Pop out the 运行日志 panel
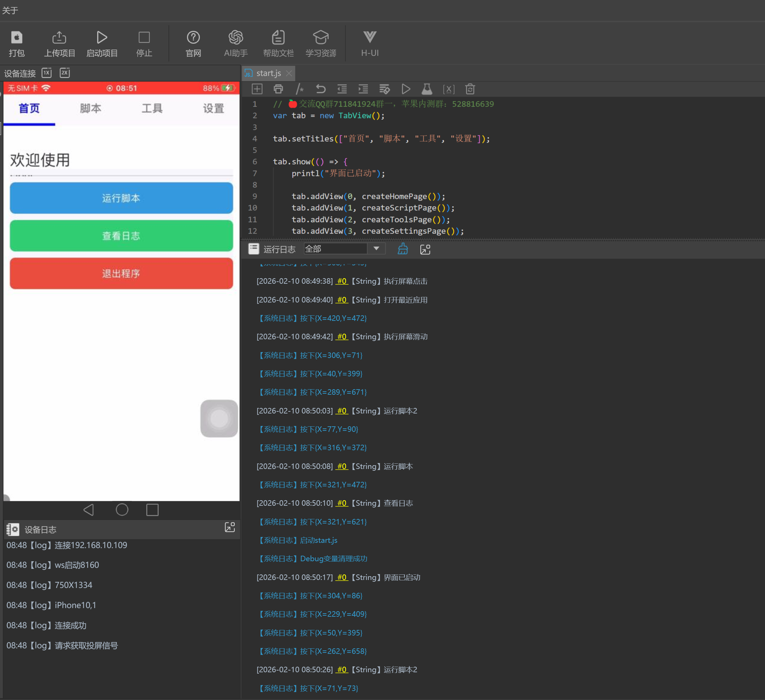 pyautogui.click(x=425, y=249)
